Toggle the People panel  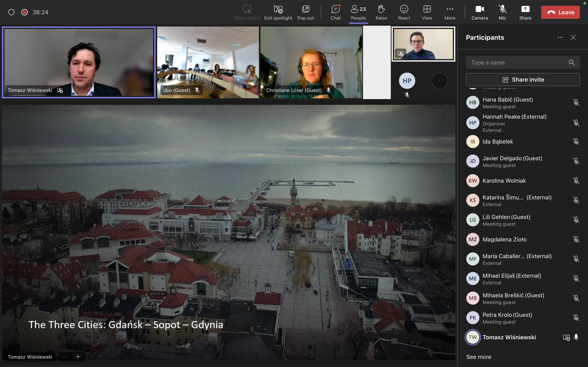coord(358,12)
